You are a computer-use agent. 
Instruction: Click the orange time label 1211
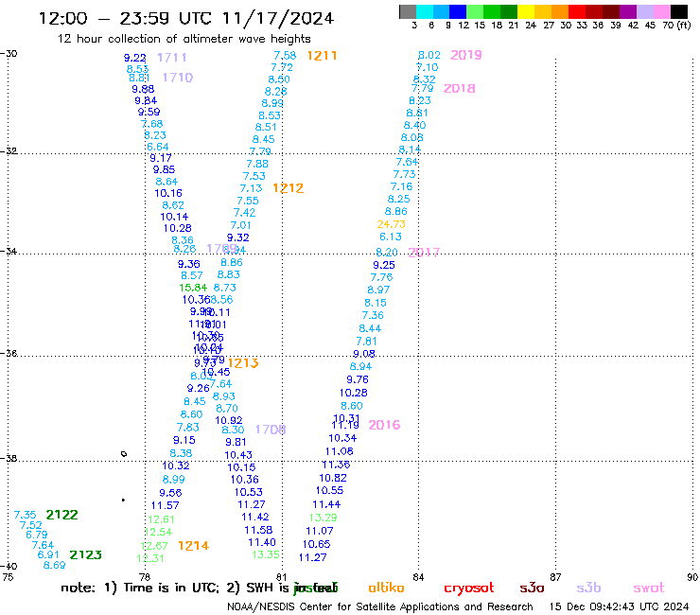click(x=322, y=56)
